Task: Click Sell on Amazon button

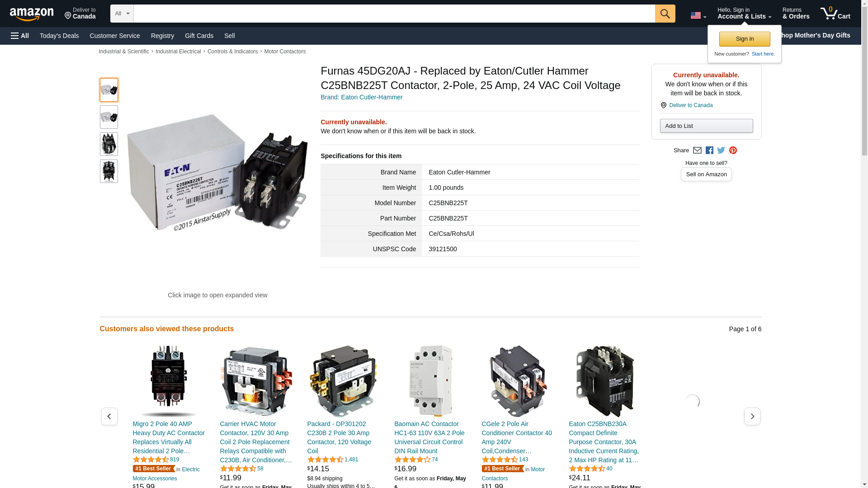Action: pos(706,174)
